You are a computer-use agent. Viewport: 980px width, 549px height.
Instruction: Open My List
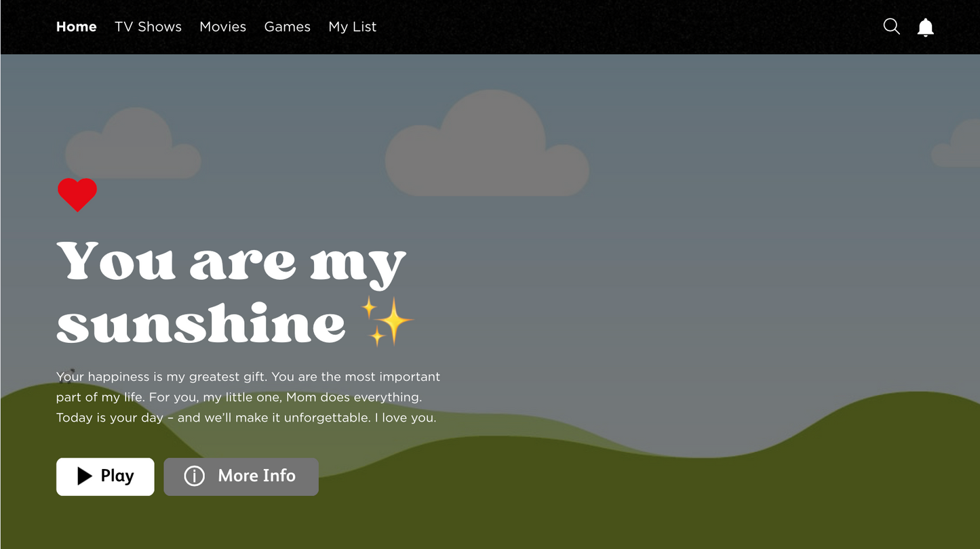coord(353,26)
